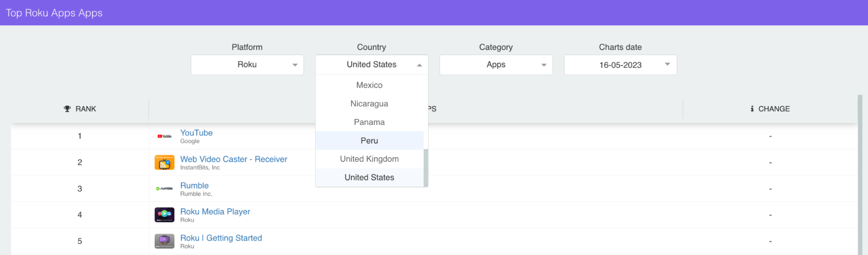Screen dimensions: 868x255
Task: Open the YouTube app link
Action: (196, 133)
